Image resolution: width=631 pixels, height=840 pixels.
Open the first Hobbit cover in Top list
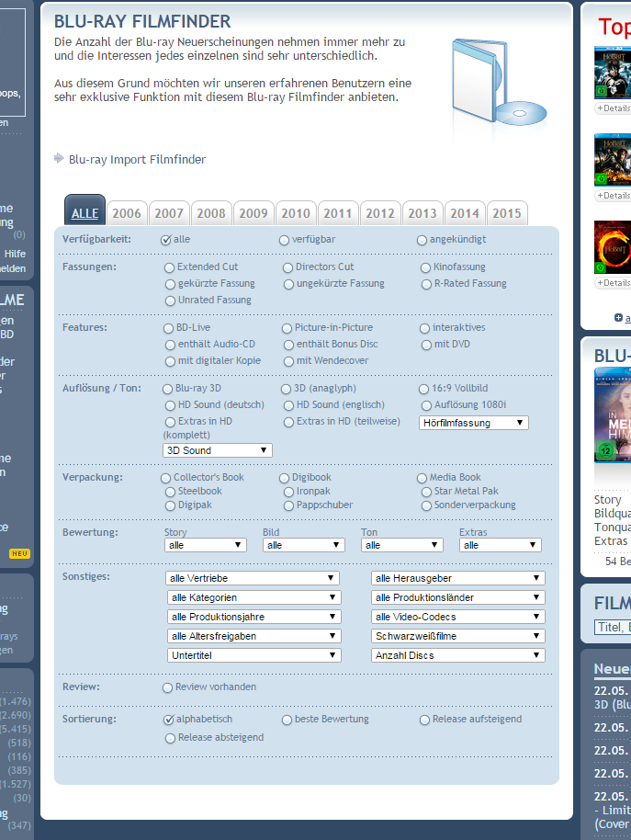[614, 73]
